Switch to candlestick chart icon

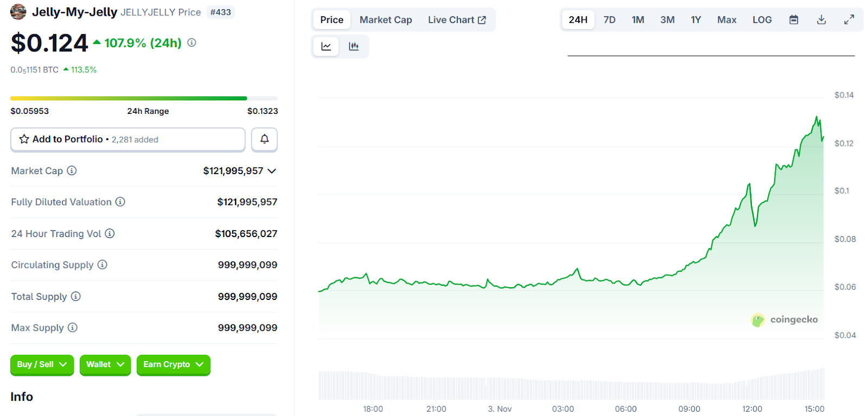[354, 47]
